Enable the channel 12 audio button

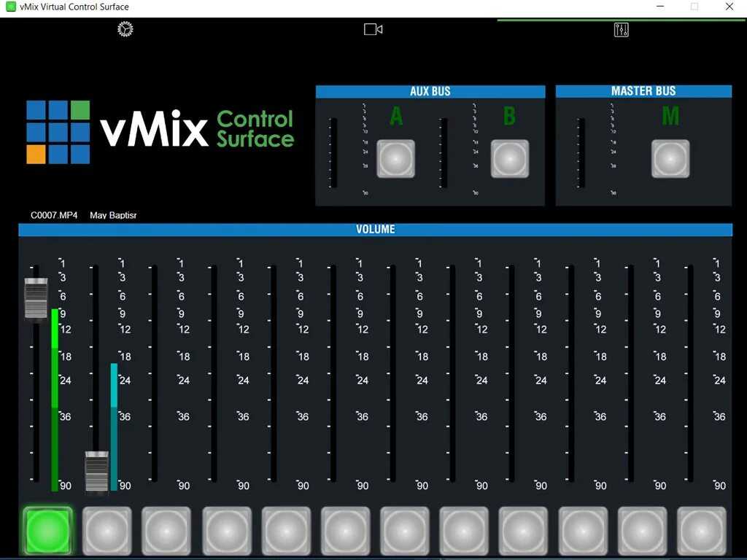tap(702, 531)
